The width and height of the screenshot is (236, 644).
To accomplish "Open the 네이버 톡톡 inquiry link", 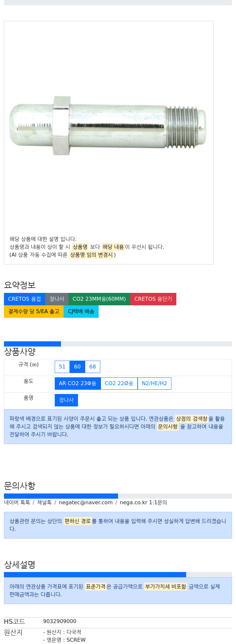I will 17,503.
